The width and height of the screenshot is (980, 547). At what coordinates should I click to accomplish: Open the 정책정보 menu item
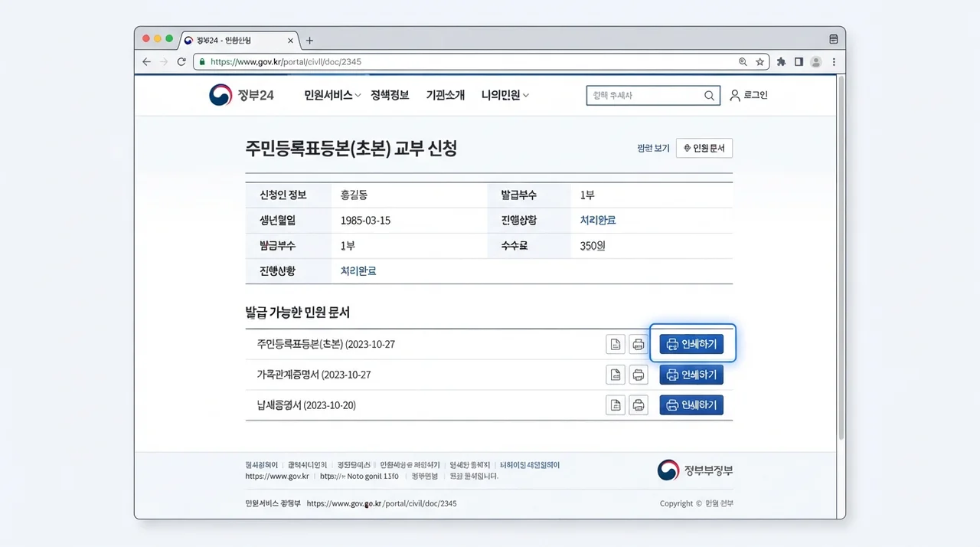[x=390, y=95]
